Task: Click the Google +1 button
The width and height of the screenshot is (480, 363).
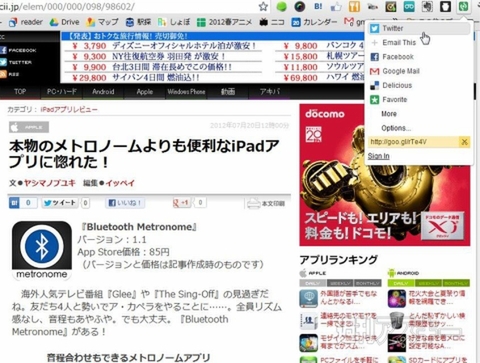Action: 182,202
